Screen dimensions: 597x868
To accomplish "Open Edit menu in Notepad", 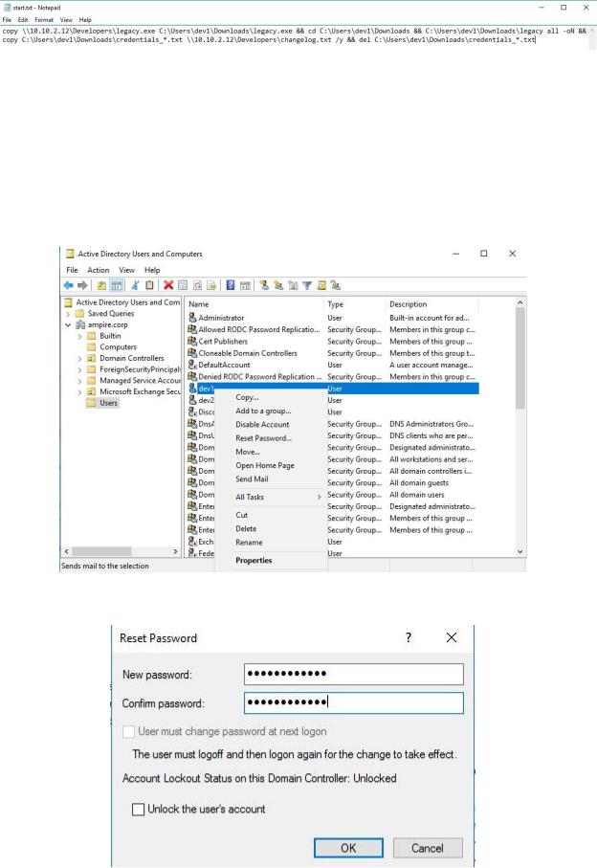I will coord(23,19).
